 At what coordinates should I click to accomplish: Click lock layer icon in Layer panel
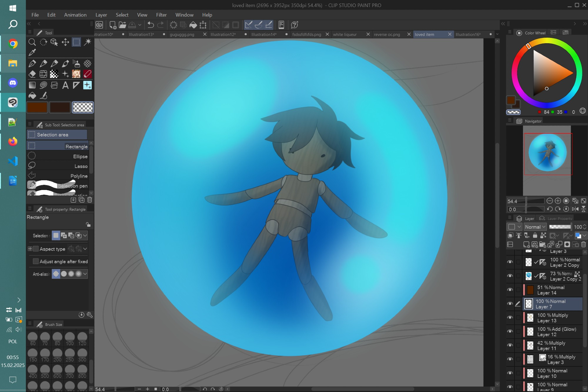click(x=535, y=235)
